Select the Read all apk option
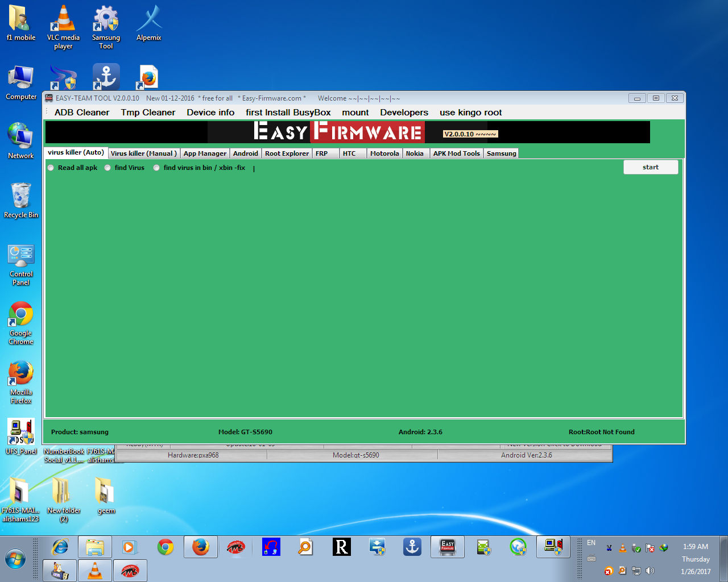This screenshot has width=728, height=582. 73,168
